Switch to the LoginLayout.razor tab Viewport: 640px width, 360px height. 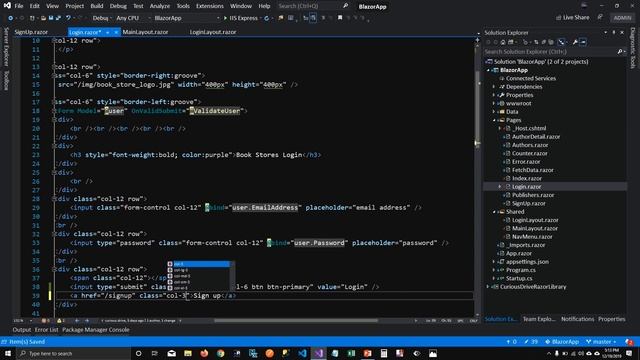click(x=213, y=32)
